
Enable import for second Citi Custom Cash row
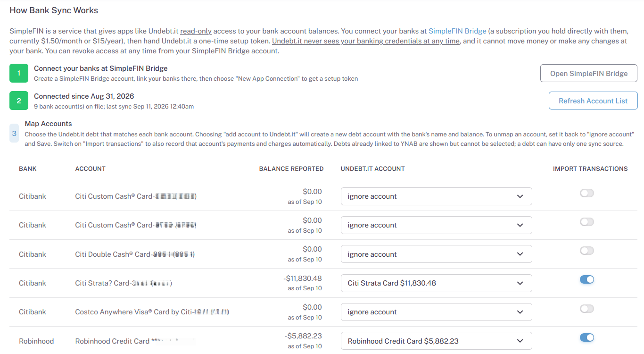coord(587,222)
